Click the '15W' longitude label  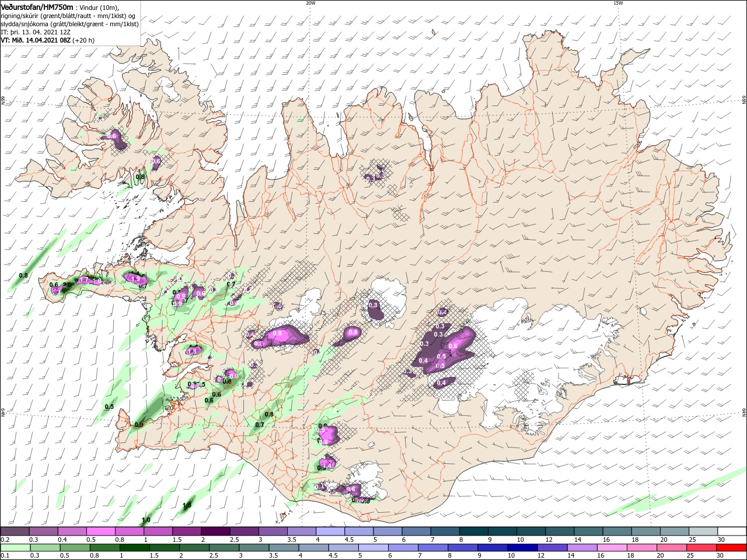618,3
